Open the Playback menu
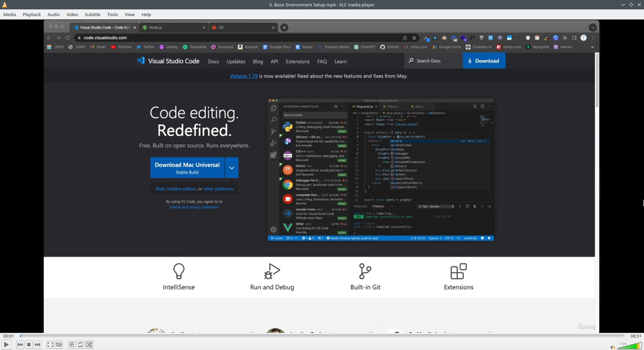The width and height of the screenshot is (644, 350). 32,14
